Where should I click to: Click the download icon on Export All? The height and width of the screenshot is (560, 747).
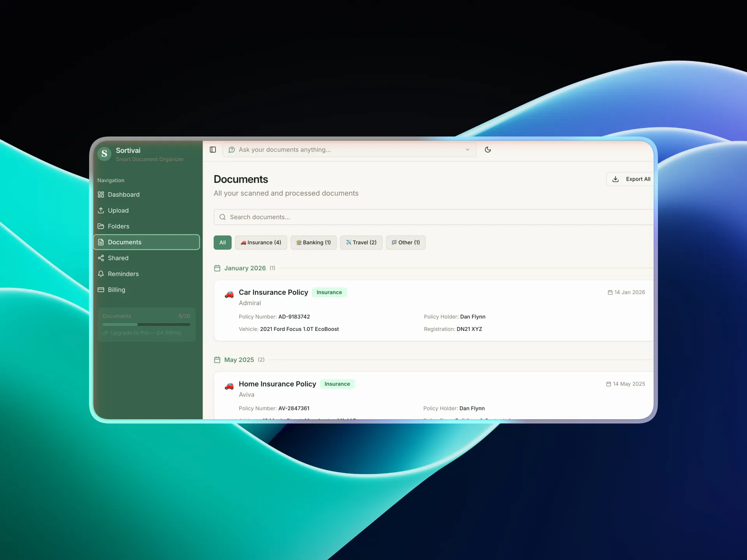tap(615, 179)
